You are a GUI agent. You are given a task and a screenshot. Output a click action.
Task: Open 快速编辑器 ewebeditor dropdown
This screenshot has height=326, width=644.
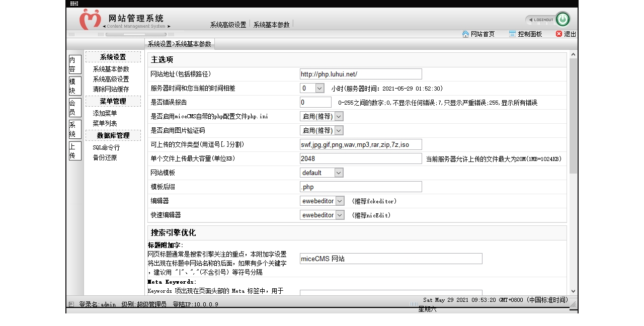coord(323,215)
